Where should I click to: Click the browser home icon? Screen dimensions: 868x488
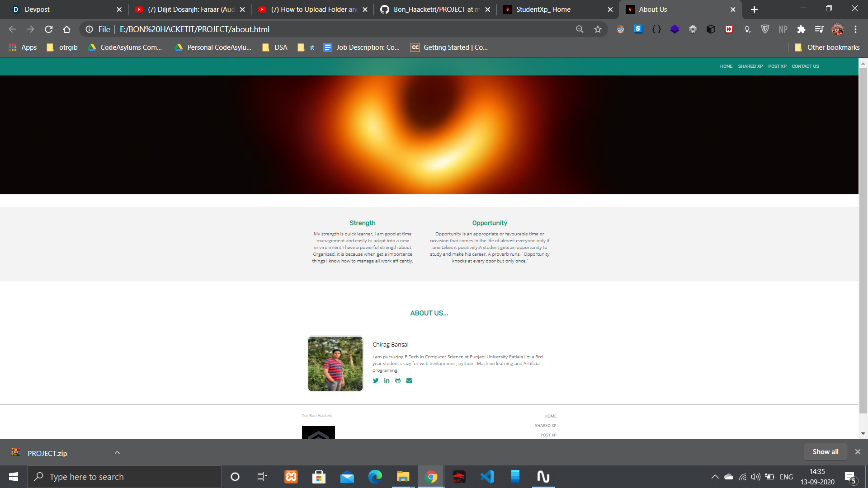[67, 29]
